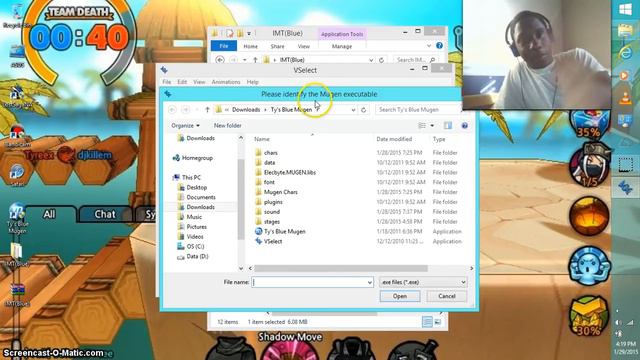
Task: Go up one folder level in dialog
Action: [x=207, y=109]
